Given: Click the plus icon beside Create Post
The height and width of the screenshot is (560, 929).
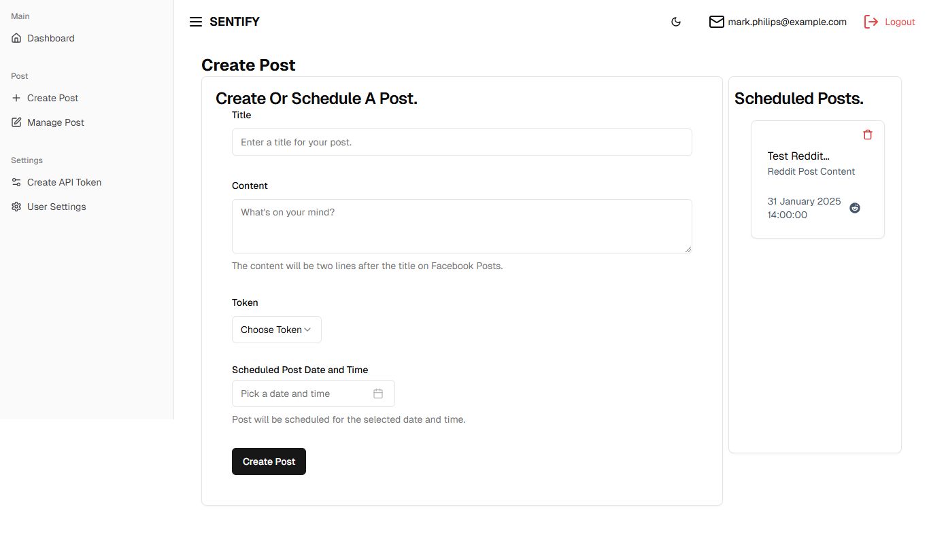Looking at the screenshot, I should tap(16, 98).
